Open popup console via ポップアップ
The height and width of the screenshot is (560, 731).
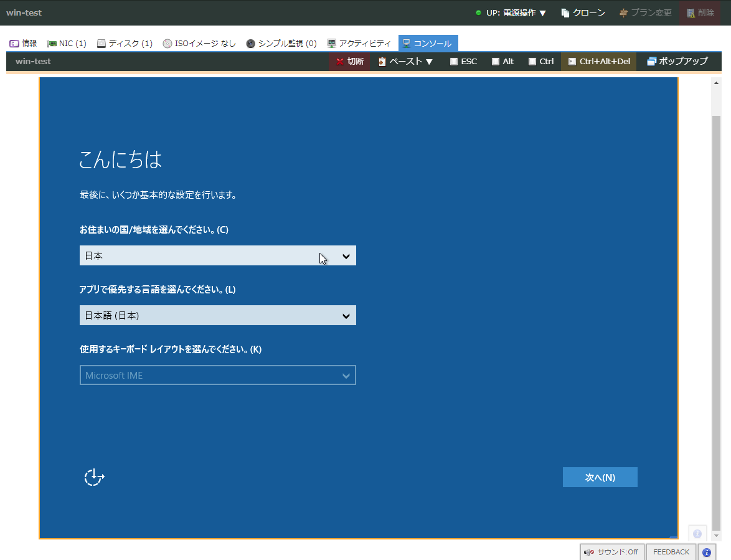677,62
